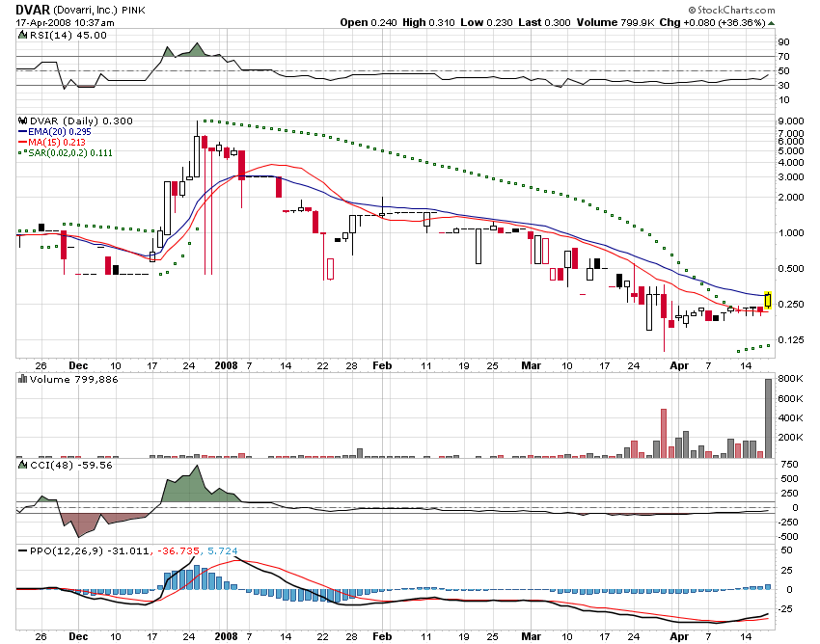Click the DVAR ticker symbol title

(x=33, y=10)
